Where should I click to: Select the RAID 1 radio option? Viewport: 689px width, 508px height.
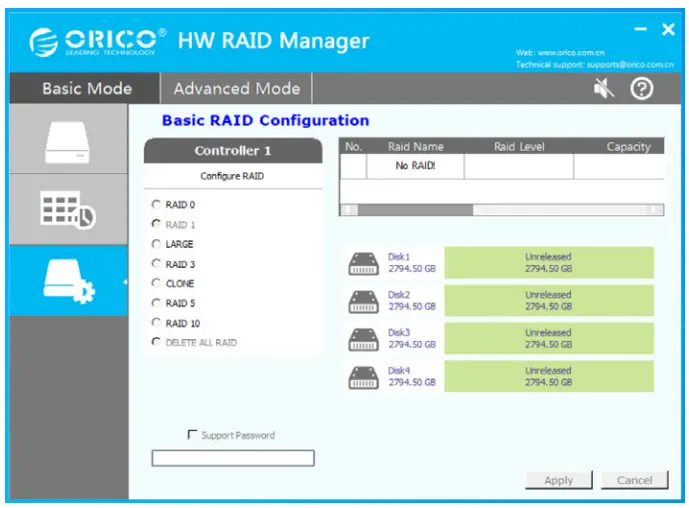[156, 224]
